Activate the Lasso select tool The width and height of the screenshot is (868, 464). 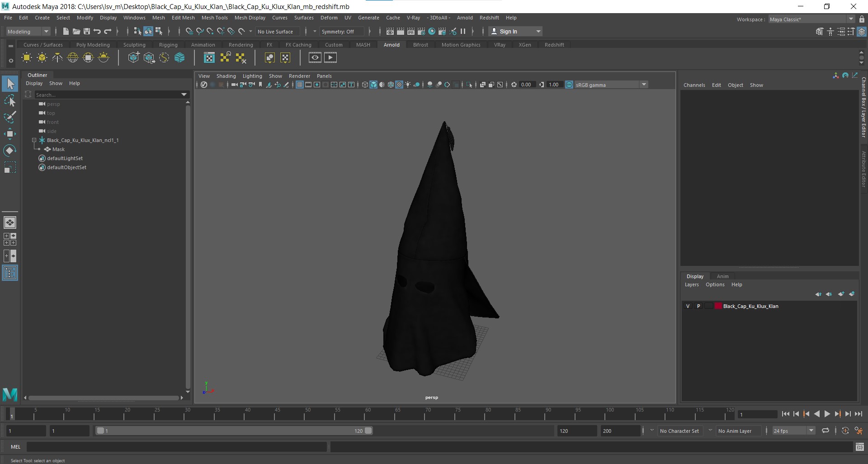[x=10, y=100]
